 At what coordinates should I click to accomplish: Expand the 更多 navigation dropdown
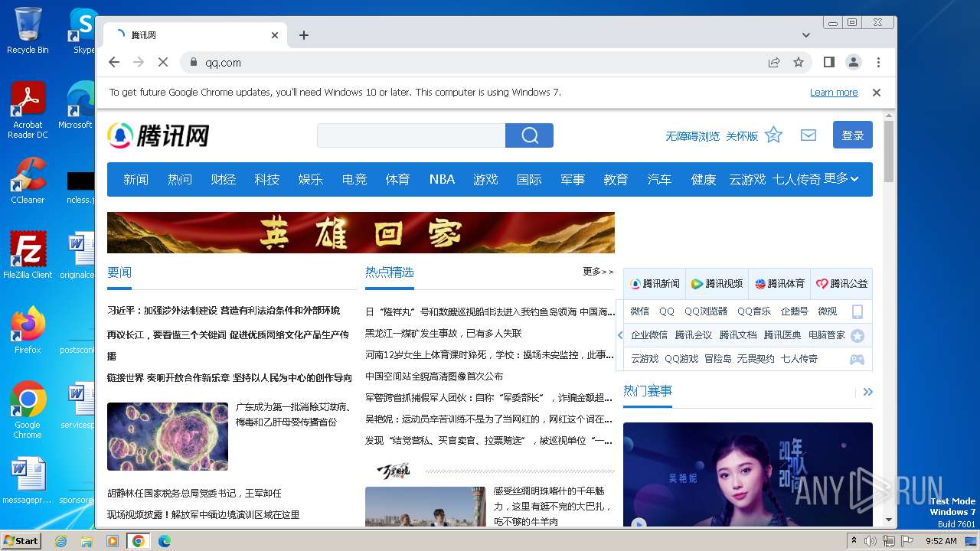coord(841,178)
